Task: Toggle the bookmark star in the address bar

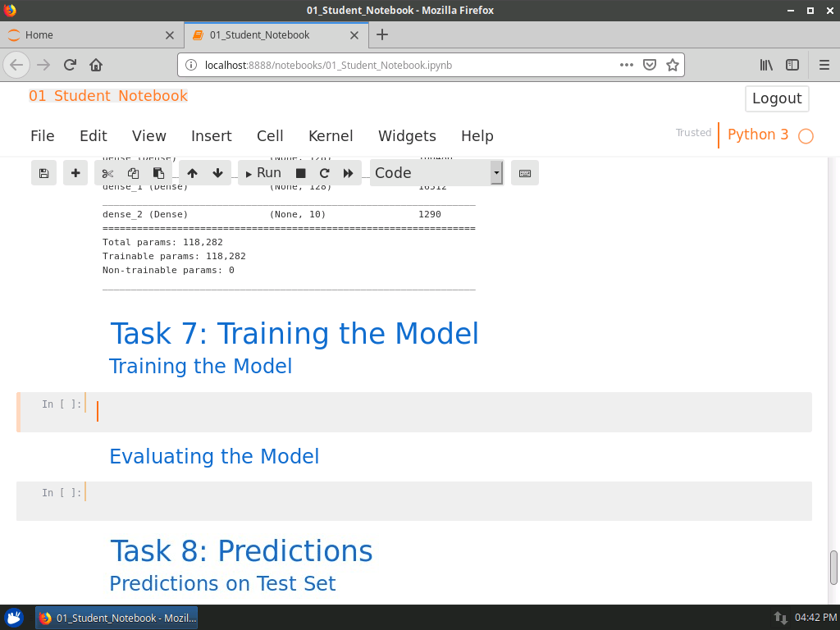Action: point(673,65)
